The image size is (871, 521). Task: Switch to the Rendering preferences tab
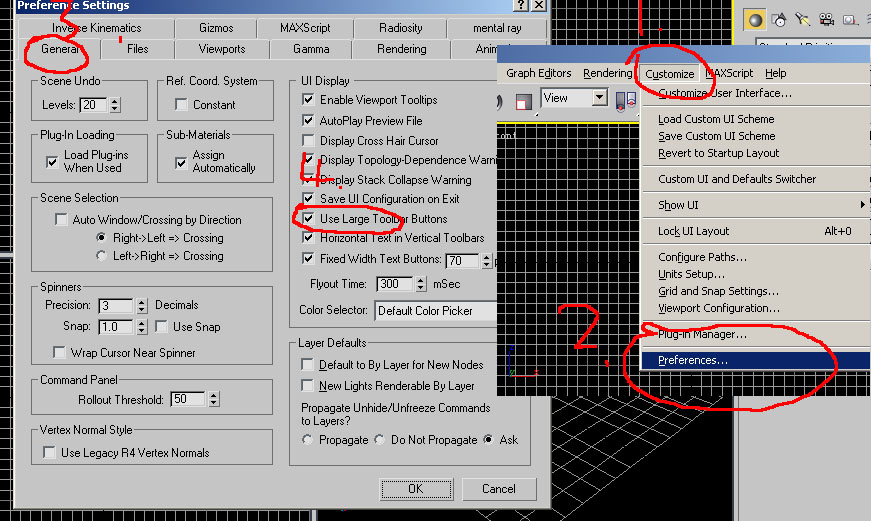402,49
